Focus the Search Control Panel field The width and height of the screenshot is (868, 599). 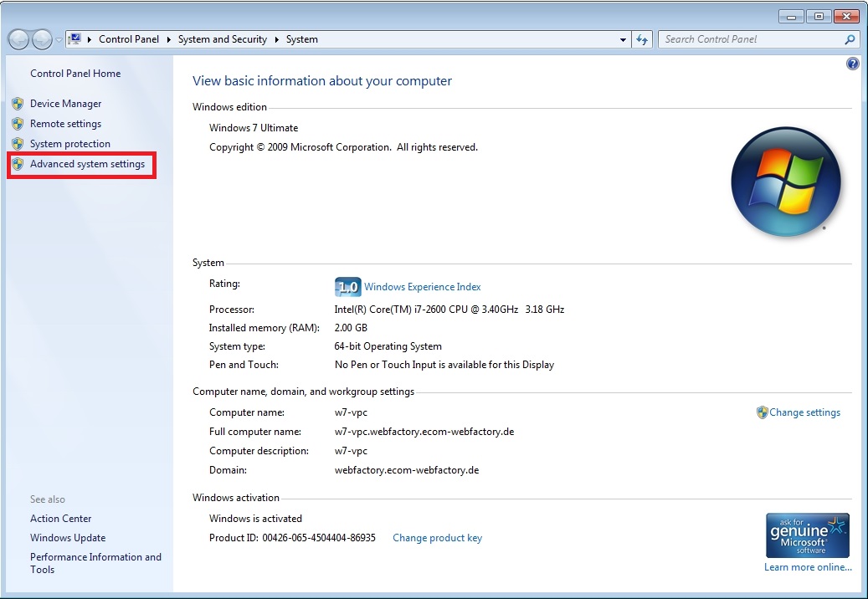[x=749, y=39]
